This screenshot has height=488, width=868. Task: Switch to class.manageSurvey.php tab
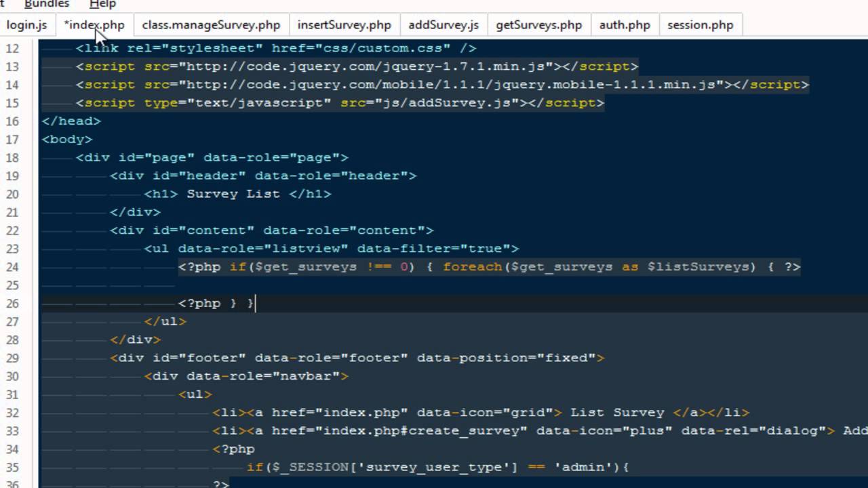(211, 25)
